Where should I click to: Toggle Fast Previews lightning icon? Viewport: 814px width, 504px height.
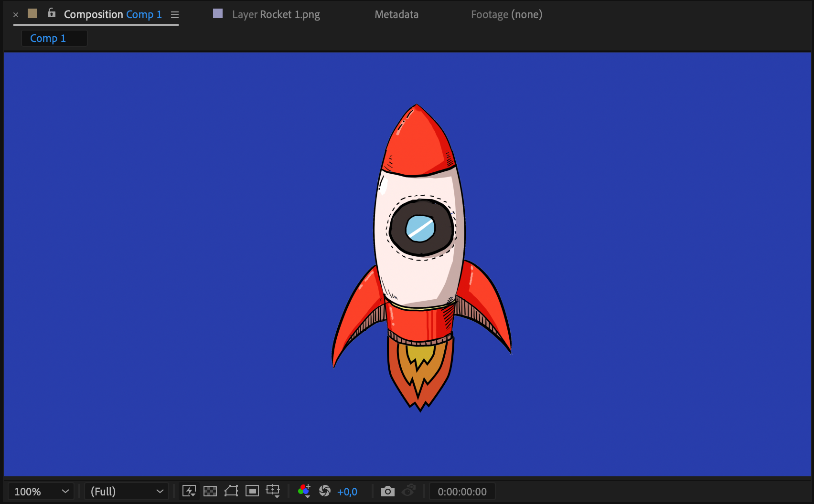coord(189,491)
